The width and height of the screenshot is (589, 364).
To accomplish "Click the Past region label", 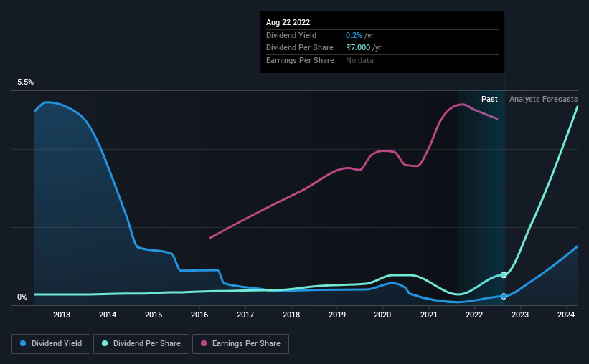I will 489,99.
